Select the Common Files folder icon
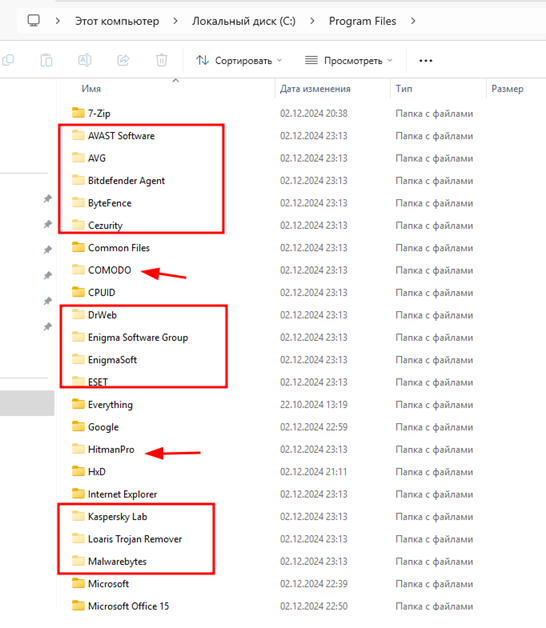The width and height of the screenshot is (546, 628). coord(78,248)
